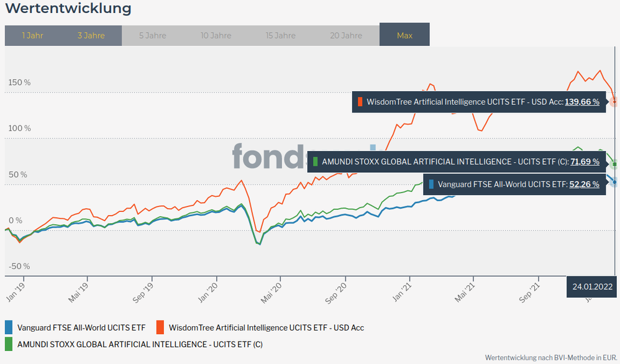The image size is (620, 364).
Task: Select the 1 Jahr time range tab
Action: point(32,35)
